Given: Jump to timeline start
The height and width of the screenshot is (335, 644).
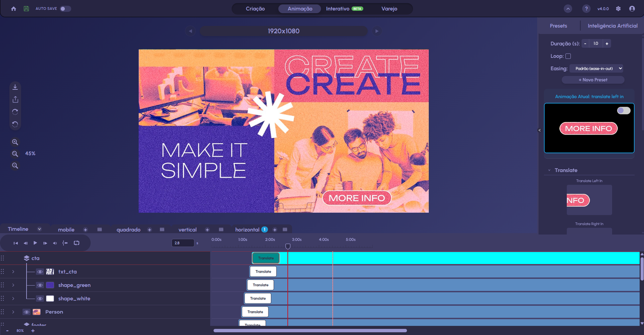Looking at the screenshot, I should click(x=16, y=243).
